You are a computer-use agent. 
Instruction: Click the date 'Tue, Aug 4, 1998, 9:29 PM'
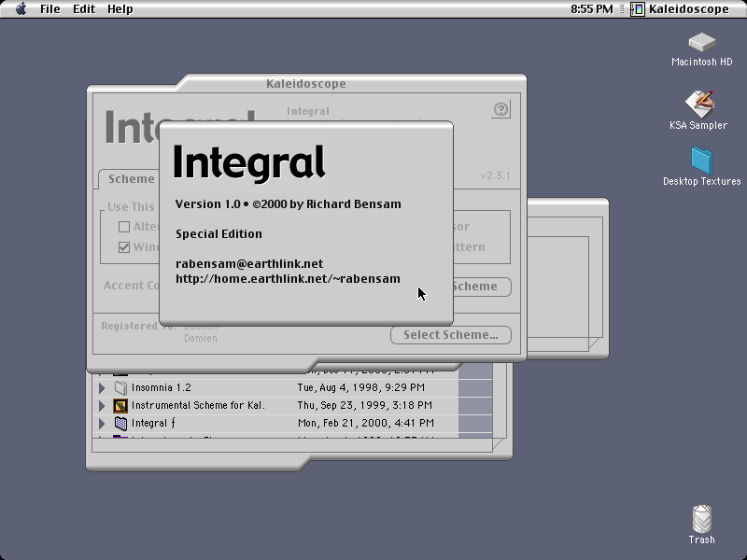(x=361, y=387)
